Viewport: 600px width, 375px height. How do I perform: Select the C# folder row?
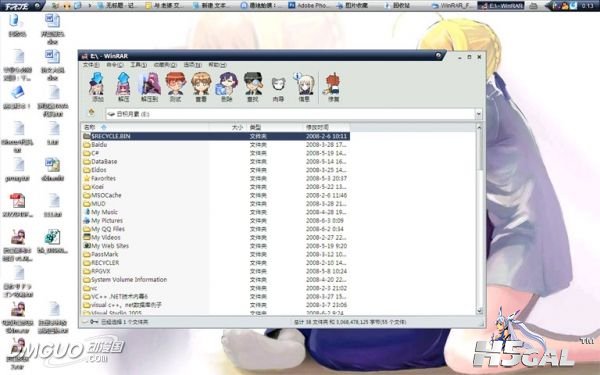[x=216, y=153]
